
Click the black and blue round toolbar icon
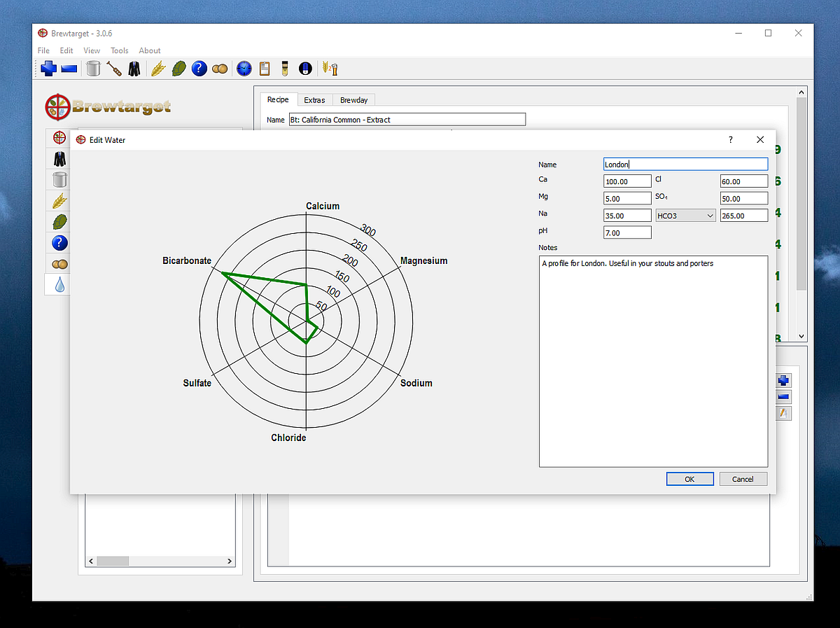(305, 69)
